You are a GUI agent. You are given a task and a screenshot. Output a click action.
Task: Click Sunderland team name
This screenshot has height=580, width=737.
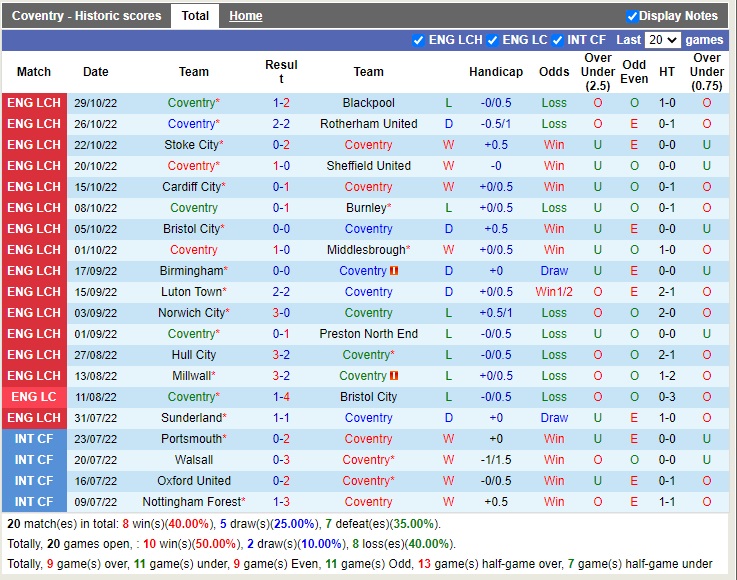point(194,418)
